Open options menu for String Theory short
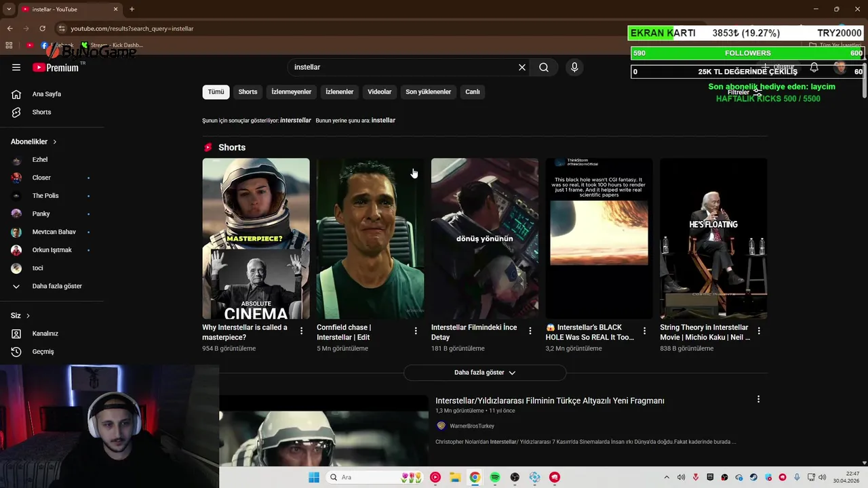868x488 pixels. [x=759, y=331]
